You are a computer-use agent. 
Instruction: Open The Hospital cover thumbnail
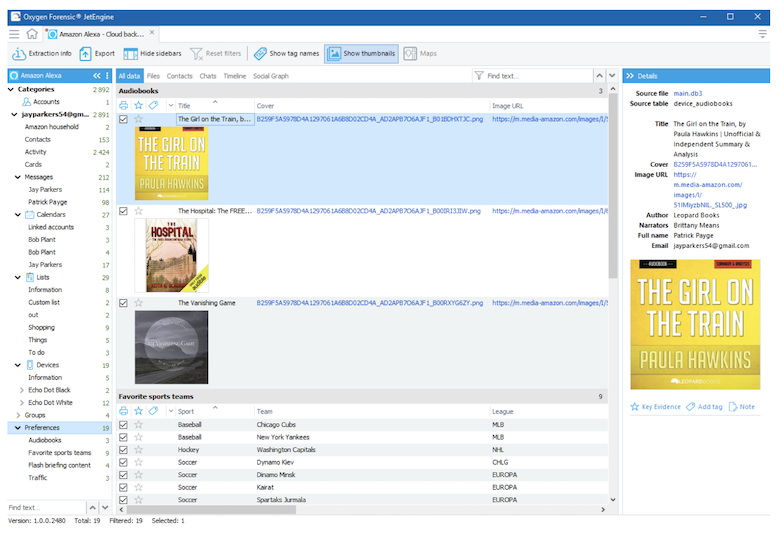(x=172, y=255)
